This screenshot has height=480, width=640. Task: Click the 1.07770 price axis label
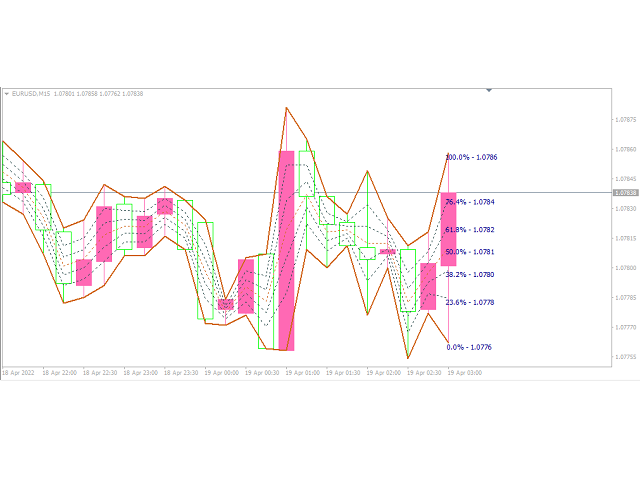[626, 327]
